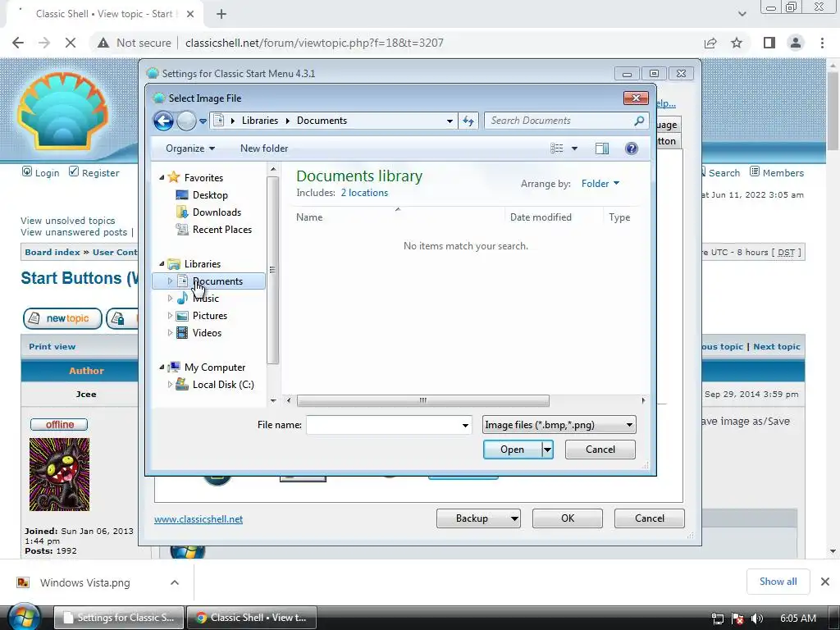
Task: Click the search magnifier icon
Action: (639, 121)
